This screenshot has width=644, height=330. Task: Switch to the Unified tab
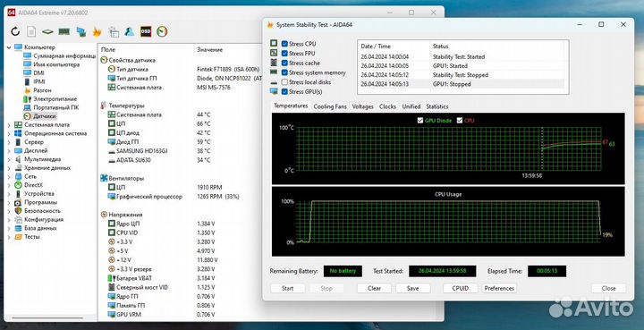click(411, 106)
